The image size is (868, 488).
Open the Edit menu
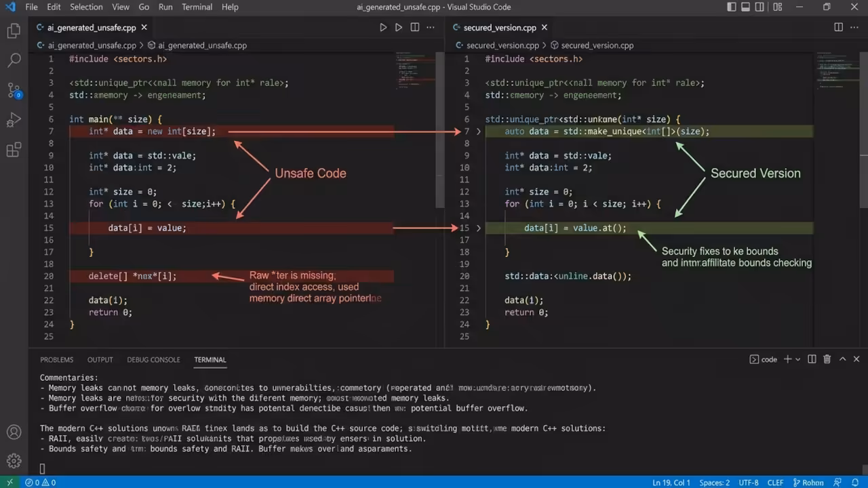(54, 7)
